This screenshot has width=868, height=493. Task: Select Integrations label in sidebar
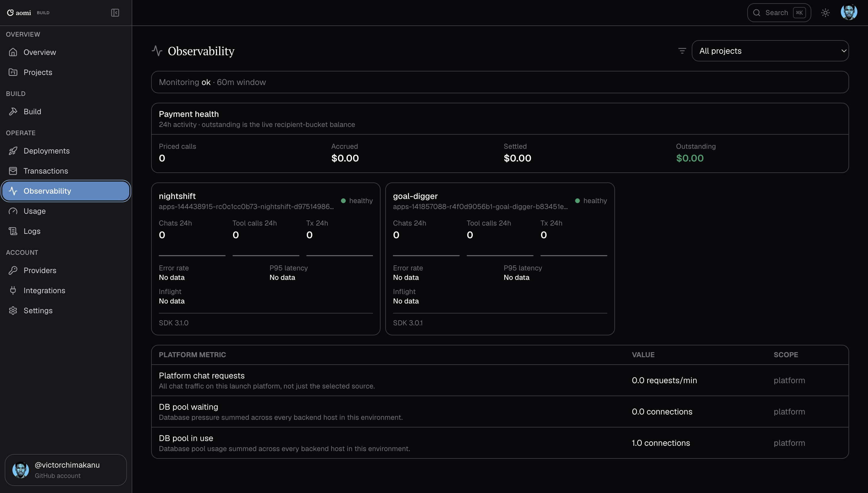[44, 290]
